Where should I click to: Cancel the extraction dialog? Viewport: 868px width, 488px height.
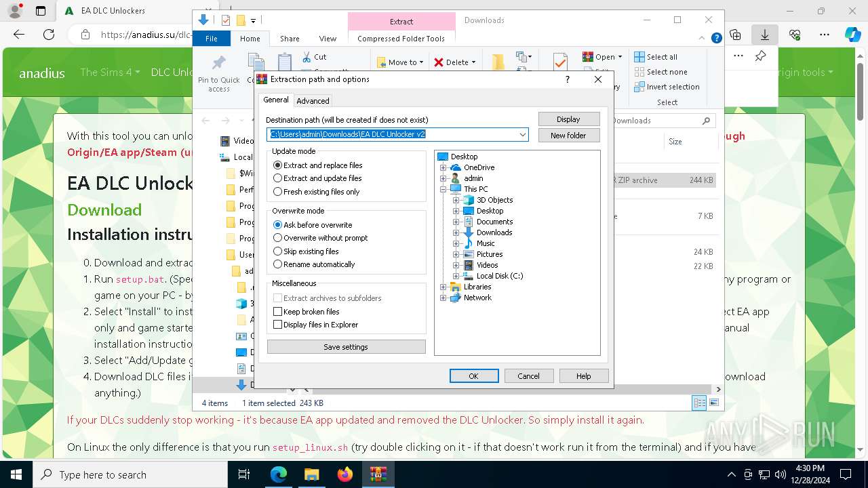528,376
